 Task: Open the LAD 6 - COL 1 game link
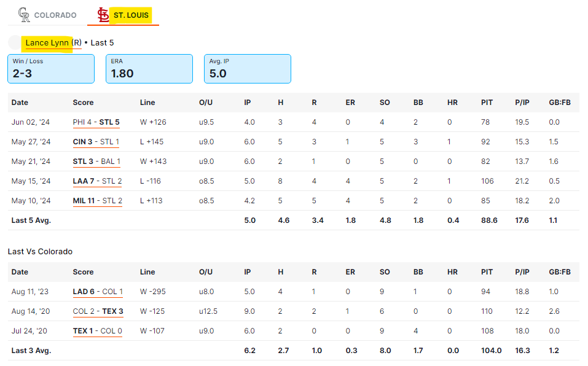98,292
